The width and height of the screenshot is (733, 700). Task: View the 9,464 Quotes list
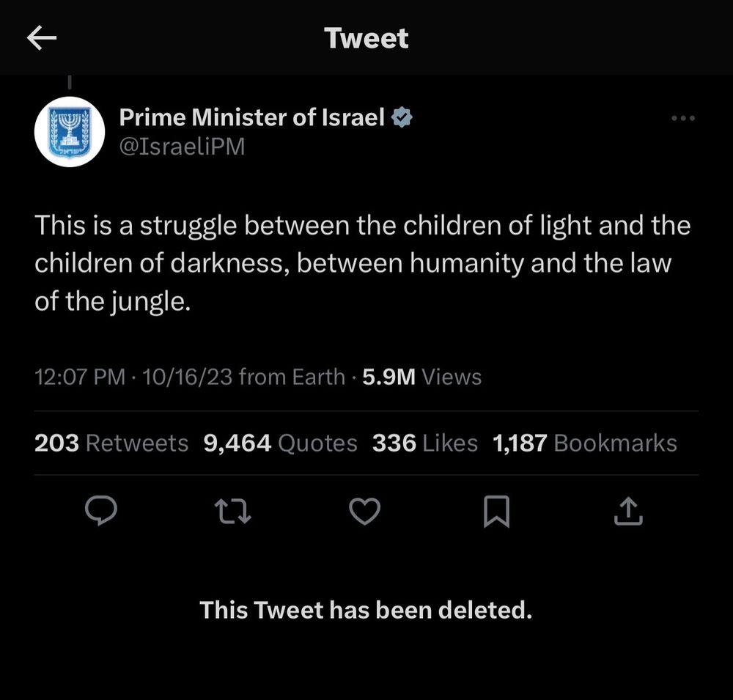click(x=281, y=443)
